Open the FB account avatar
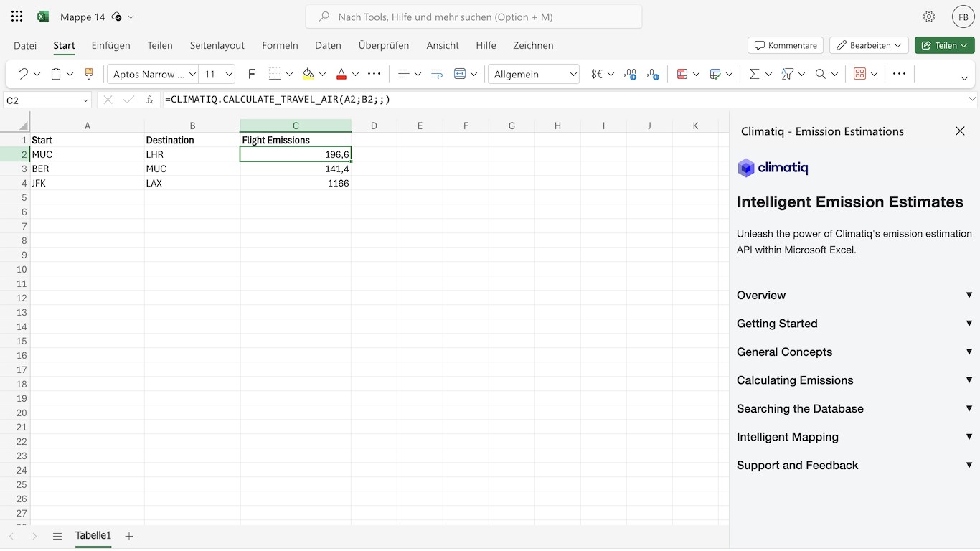This screenshot has width=980, height=551. point(963,17)
